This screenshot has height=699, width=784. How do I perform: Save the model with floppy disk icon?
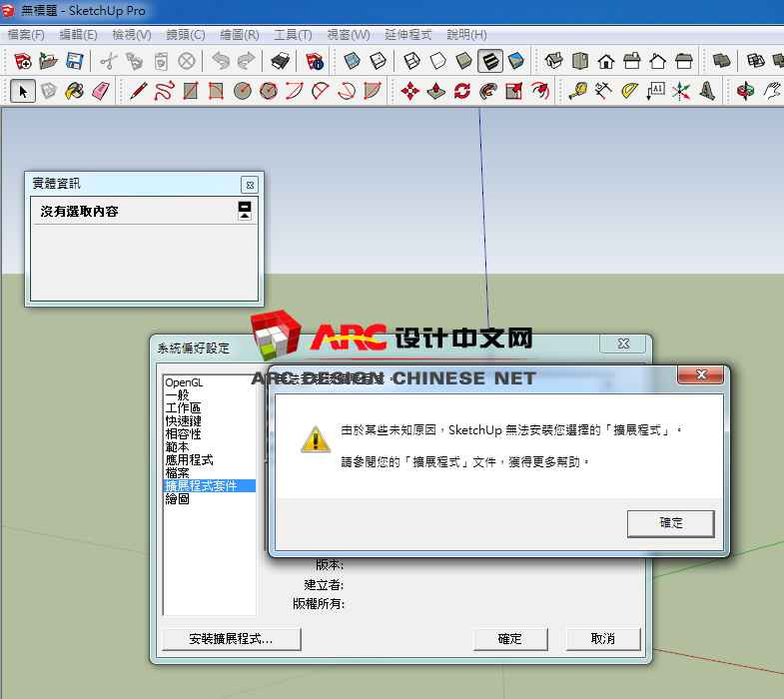tap(75, 61)
